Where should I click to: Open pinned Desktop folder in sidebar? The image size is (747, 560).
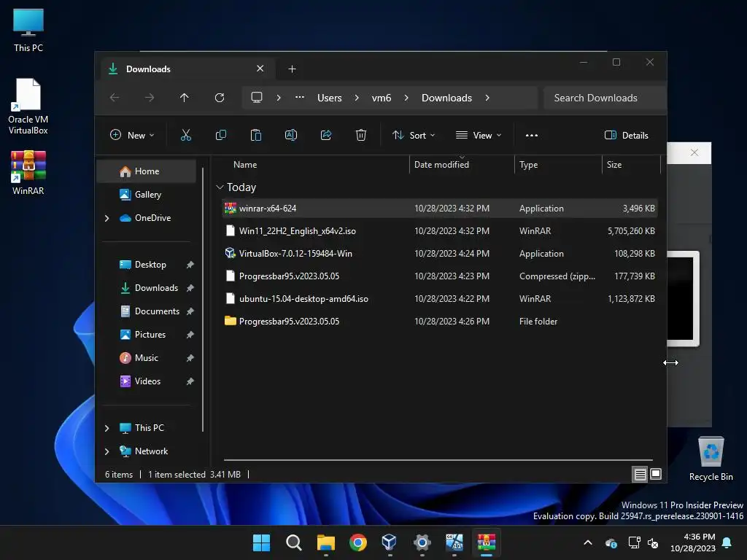(150, 264)
